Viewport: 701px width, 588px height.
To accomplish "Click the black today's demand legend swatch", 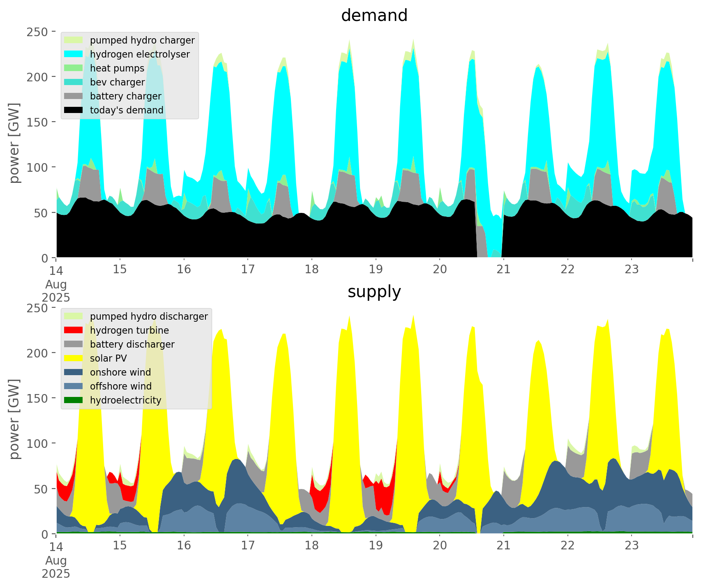I will click(74, 110).
